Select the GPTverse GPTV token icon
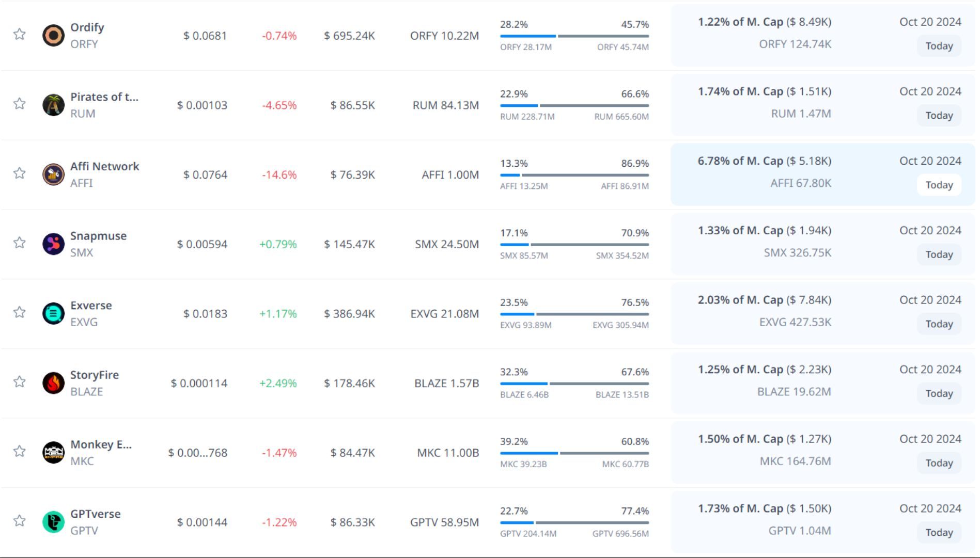 53,522
